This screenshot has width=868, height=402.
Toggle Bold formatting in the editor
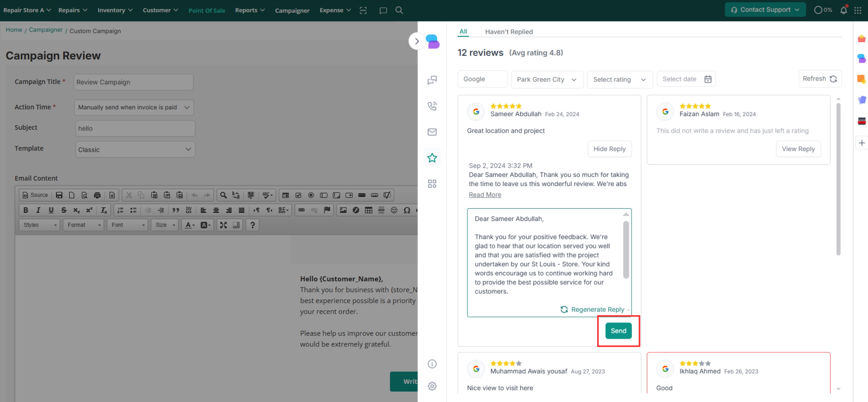point(26,210)
